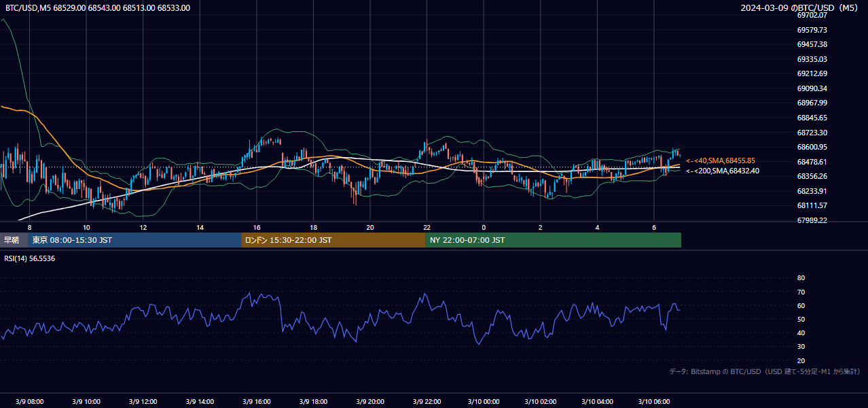This screenshot has height=408, width=868.
Task: Click time label 3/9 10:00
Action: coord(86,402)
